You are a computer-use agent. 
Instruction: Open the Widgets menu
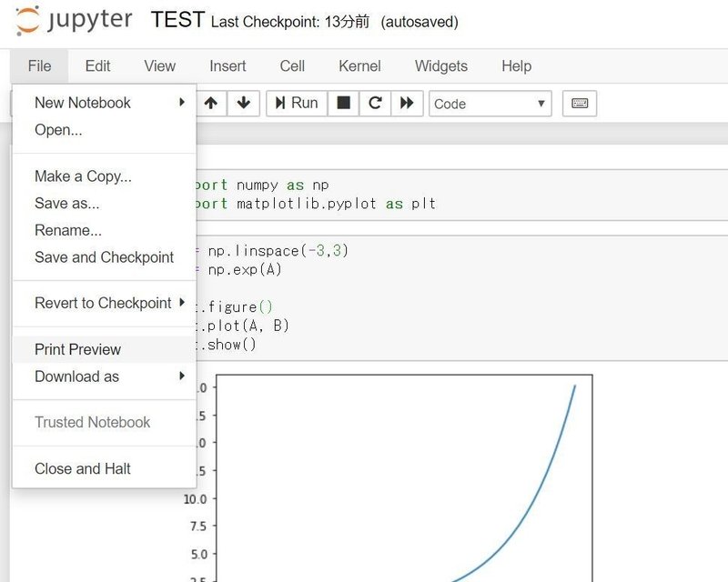(x=441, y=65)
